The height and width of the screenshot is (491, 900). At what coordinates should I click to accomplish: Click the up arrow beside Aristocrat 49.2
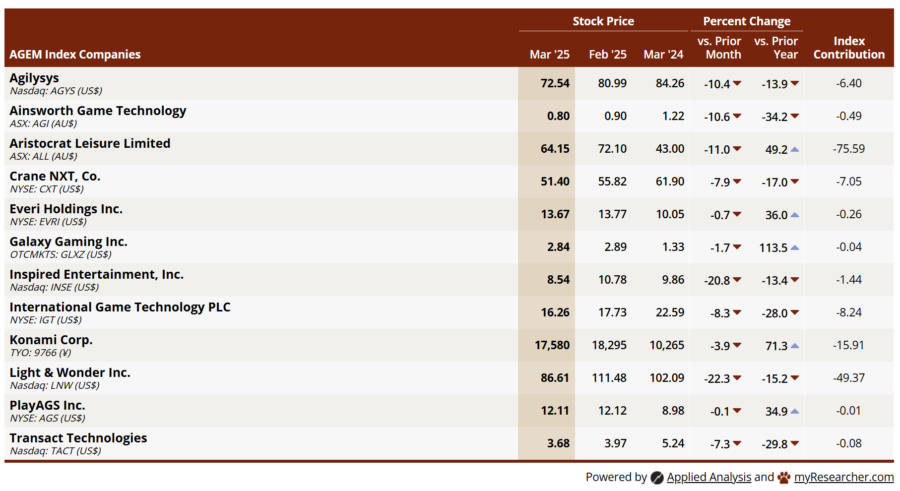[794, 149]
